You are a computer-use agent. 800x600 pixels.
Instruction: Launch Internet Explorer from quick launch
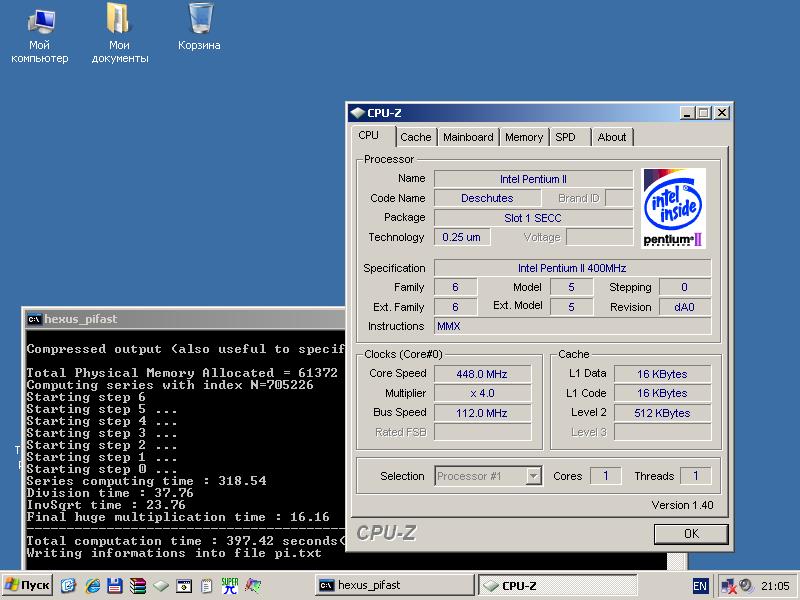pos(92,585)
